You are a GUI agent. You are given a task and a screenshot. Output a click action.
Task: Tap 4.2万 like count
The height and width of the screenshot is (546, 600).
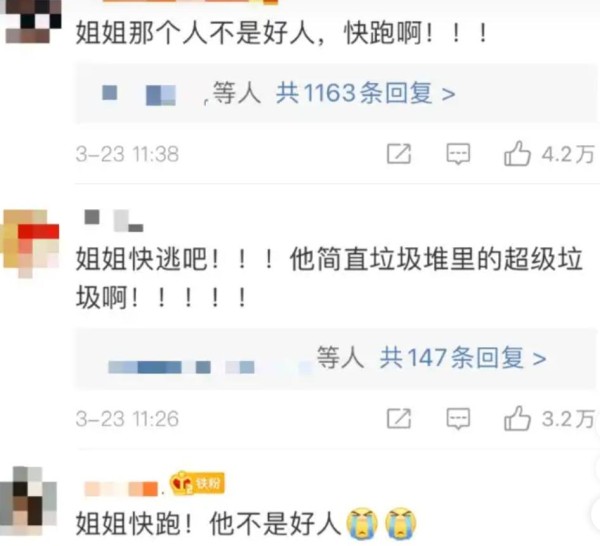point(568,154)
